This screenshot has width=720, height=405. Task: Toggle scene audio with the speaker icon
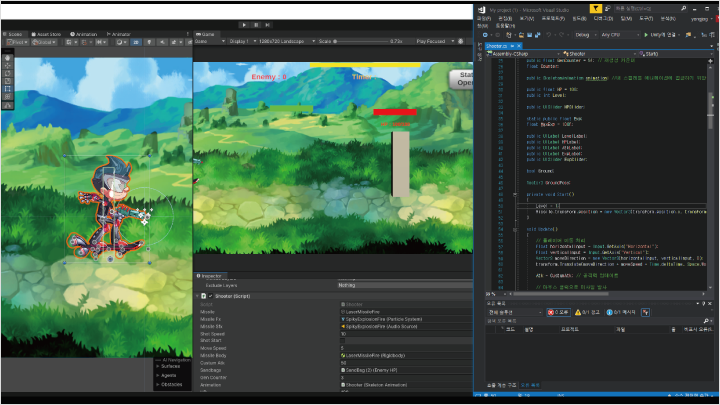162,42
